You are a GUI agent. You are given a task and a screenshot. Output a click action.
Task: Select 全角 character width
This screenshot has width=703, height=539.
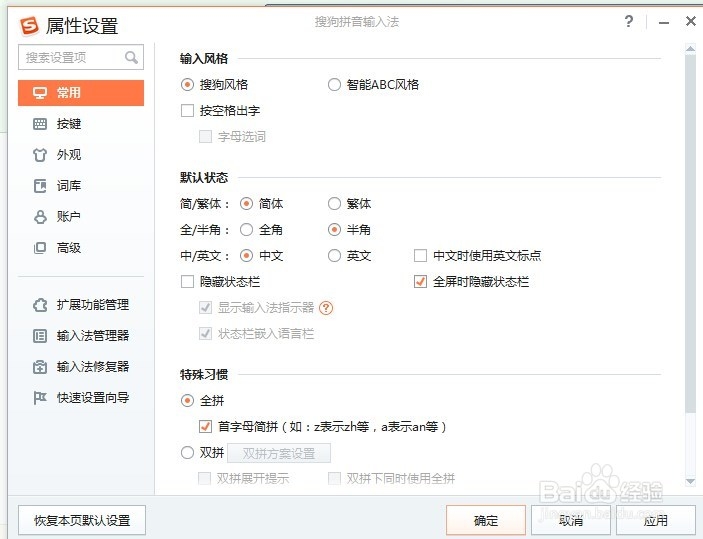tap(246, 230)
